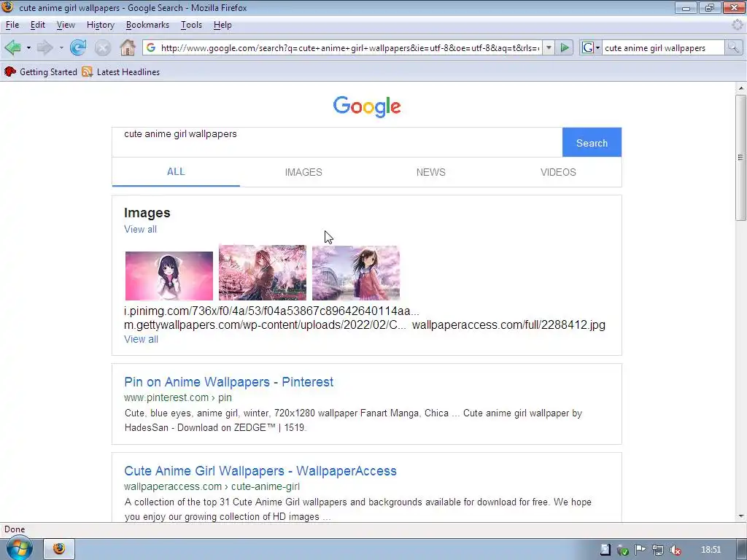Click the 18:51 system clock
747x560 pixels.
[711, 550]
